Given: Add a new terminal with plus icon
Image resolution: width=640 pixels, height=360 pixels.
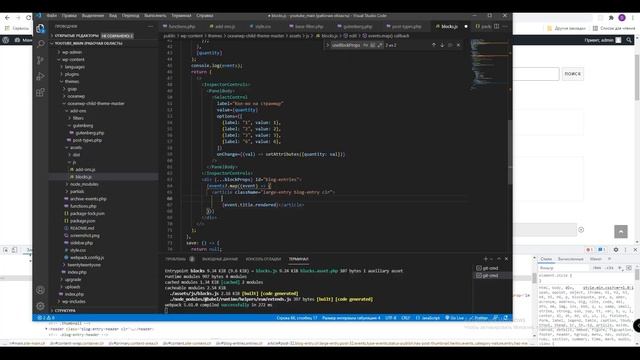Looking at the screenshot, I should (x=485, y=259).
